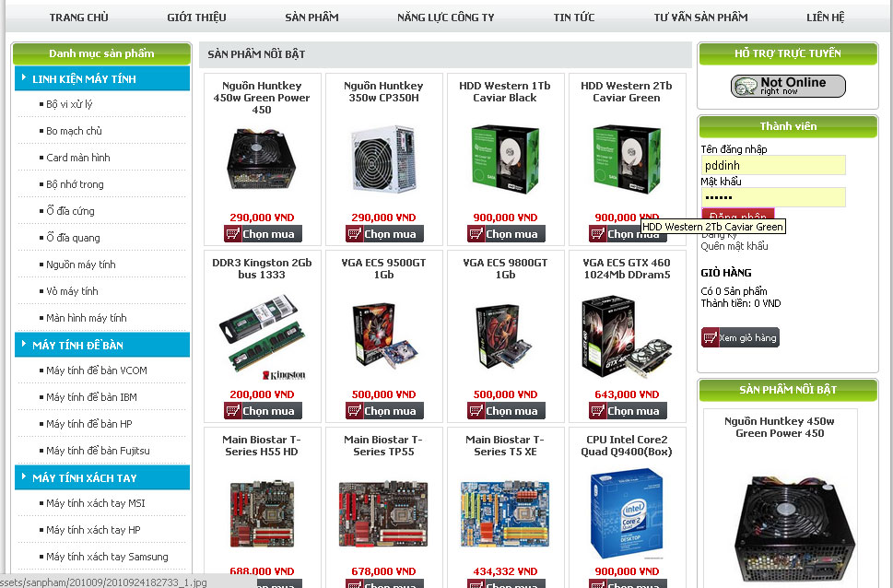Toggle the MÁY TÍNH XÁCH TAY category arrow
This screenshot has width=893, height=588.
tap(23, 476)
